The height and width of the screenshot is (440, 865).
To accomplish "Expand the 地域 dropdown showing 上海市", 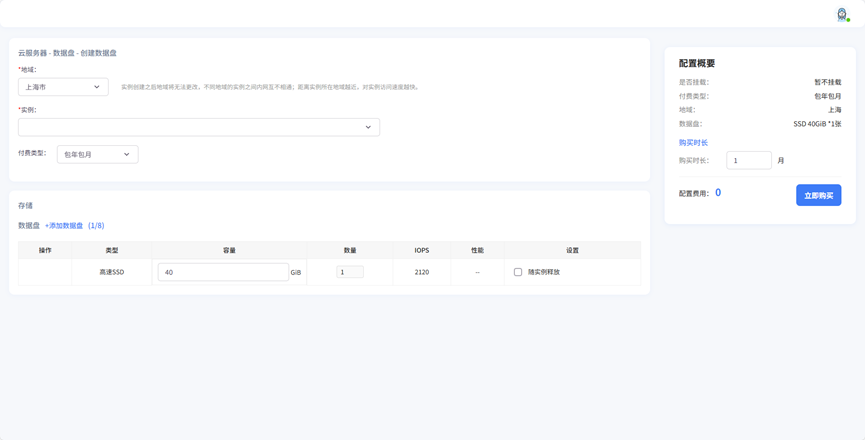I will click(63, 87).
